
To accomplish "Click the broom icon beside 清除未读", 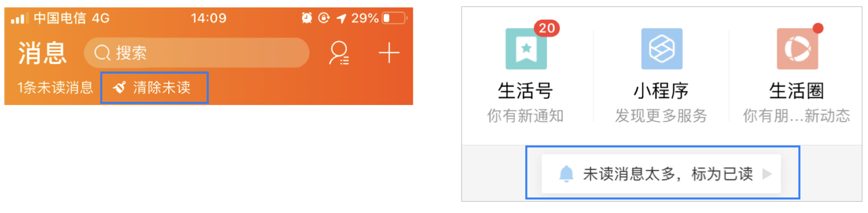I will (119, 87).
